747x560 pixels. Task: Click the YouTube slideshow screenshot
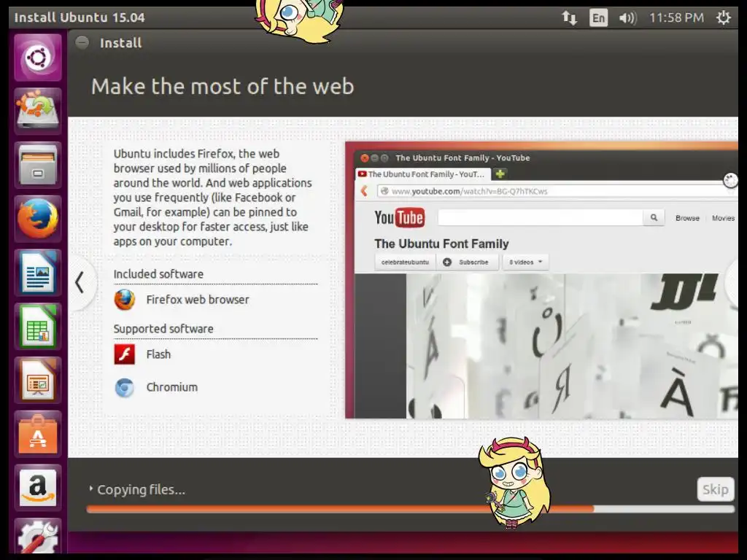coord(542,280)
